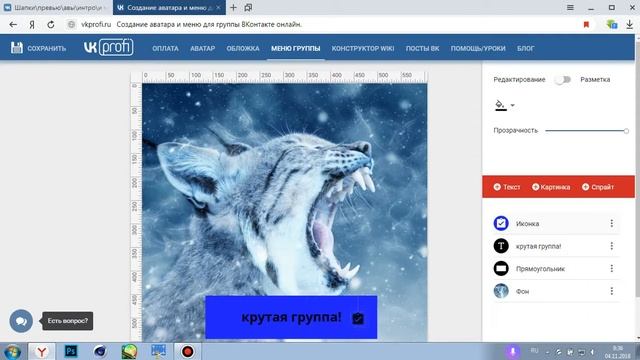The image size is (640, 360).
Task: Go to the АВАТАР section
Action: (202, 48)
